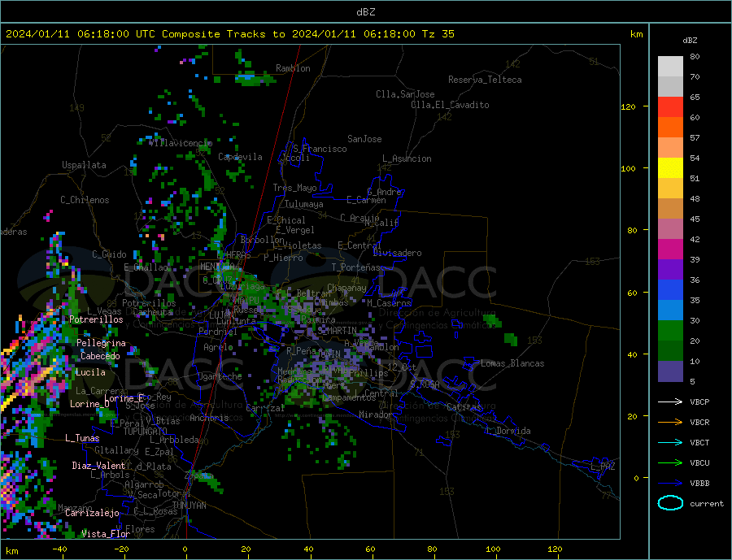This screenshot has width=732, height=560.
Task: Click the 'Catitas' map label
Action: [x=464, y=407]
